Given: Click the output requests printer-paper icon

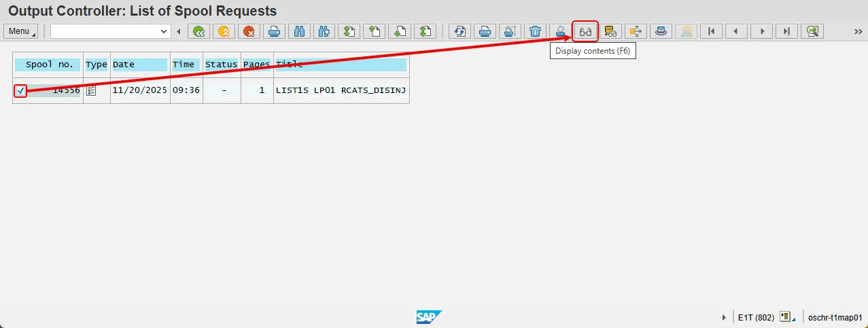Looking at the screenshot, I should pyautogui.click(x=561, y=31).
